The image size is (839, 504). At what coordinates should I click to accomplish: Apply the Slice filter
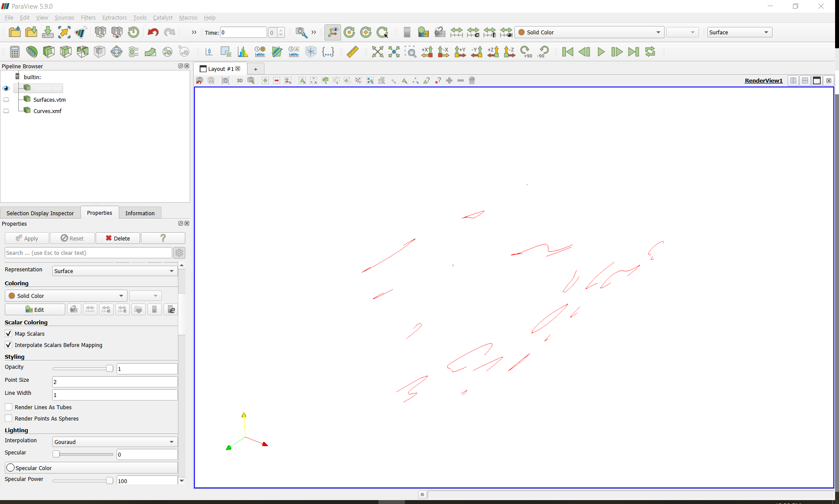66,52
